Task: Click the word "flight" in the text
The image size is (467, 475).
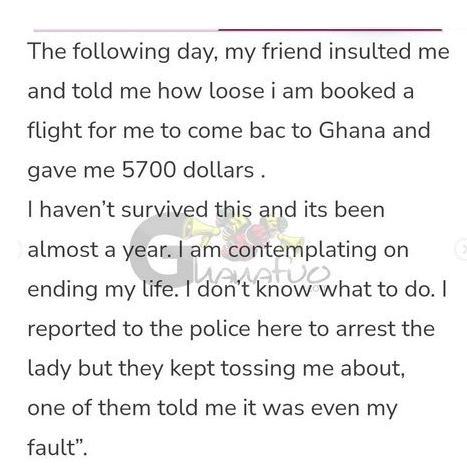Action: click(54, 131)
